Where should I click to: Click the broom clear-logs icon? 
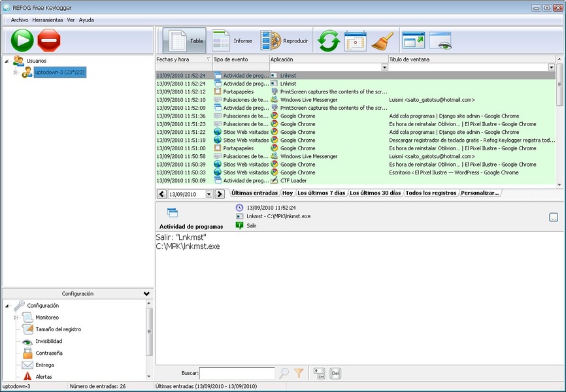coord(381,41)
